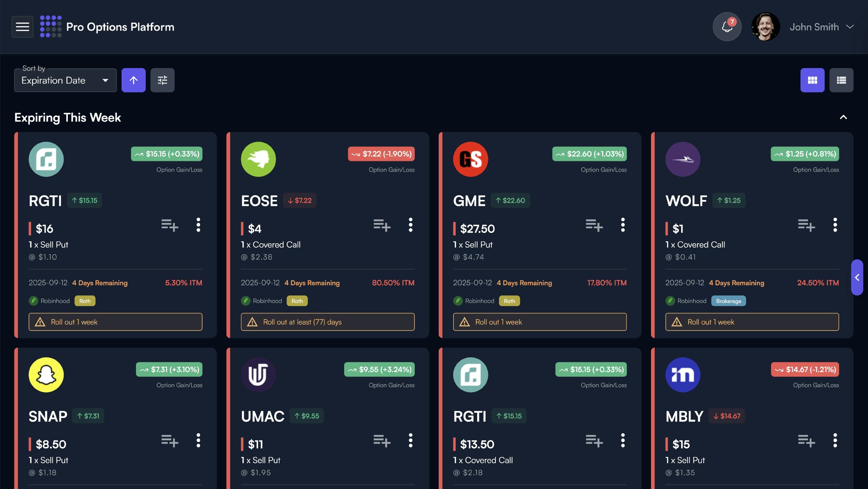Click the $22.60 gain badge on GME card
868x489 pixels.
pyautogui.click(x=510, y=200)
